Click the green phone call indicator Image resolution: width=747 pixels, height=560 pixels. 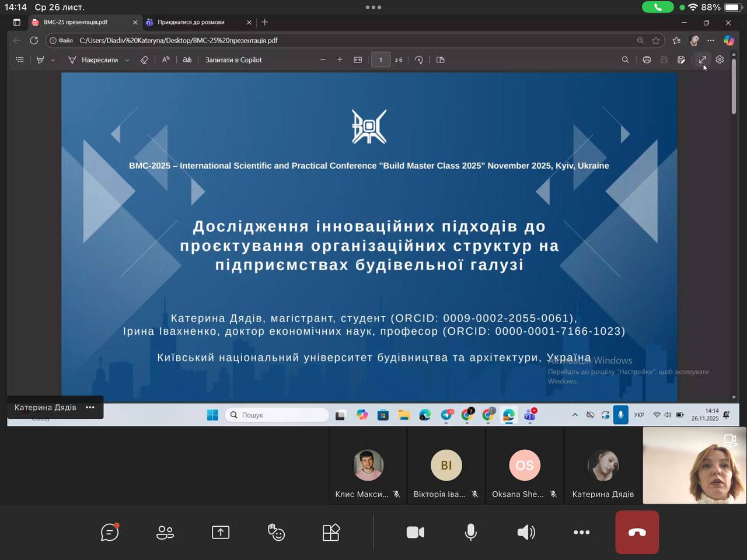pyautogui.click(x=658, y=7)
